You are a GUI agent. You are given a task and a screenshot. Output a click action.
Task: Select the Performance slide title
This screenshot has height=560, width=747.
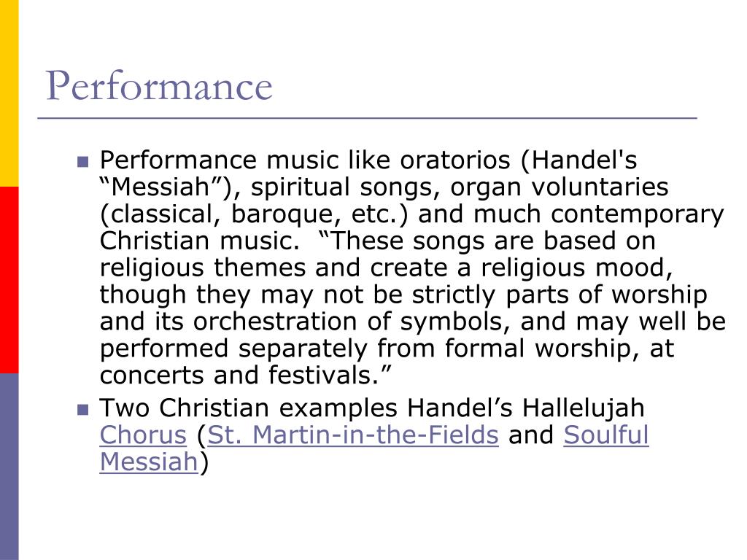coord(159,86)
